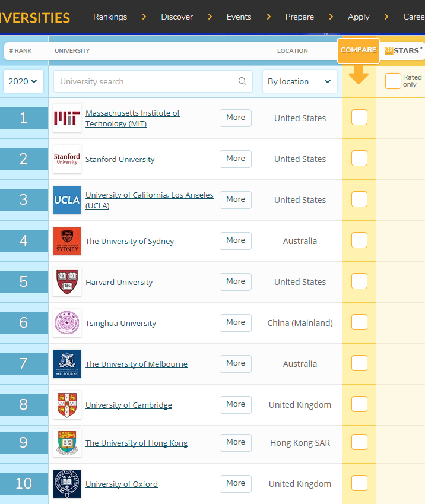Click the MIT logo icon

(x=67, y=118)
